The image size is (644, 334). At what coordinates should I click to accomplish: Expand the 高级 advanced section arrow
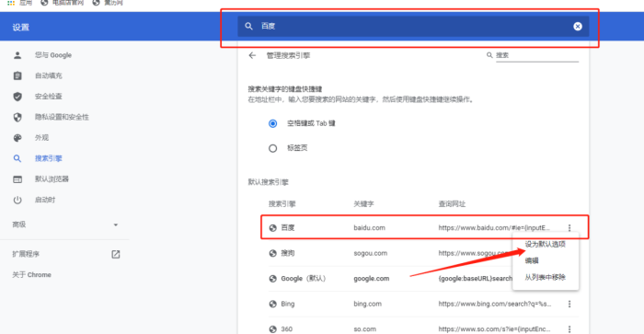click(x=115, y=225)
